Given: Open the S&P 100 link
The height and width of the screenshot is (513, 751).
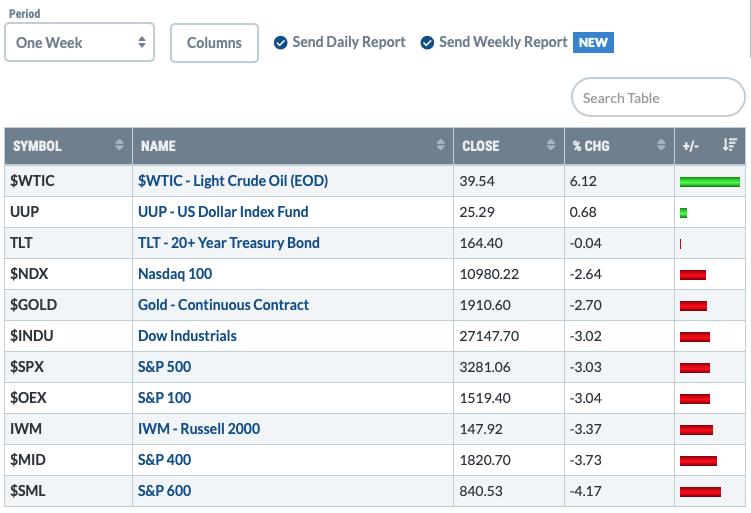Looking at the screenshot, I should [x=164, y=398].
